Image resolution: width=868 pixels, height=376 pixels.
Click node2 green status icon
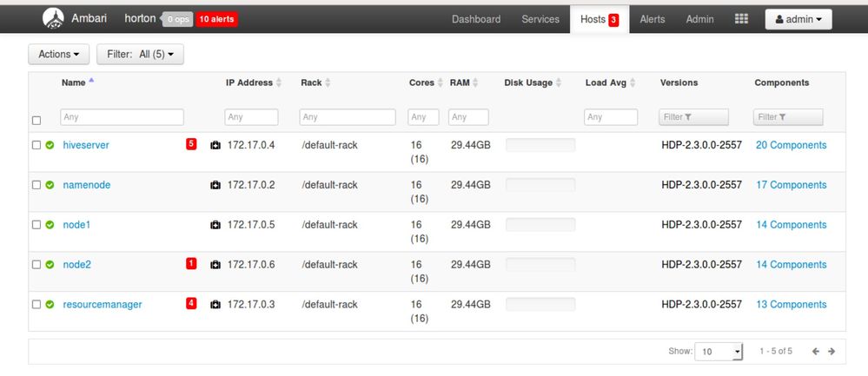pos(50,265)
